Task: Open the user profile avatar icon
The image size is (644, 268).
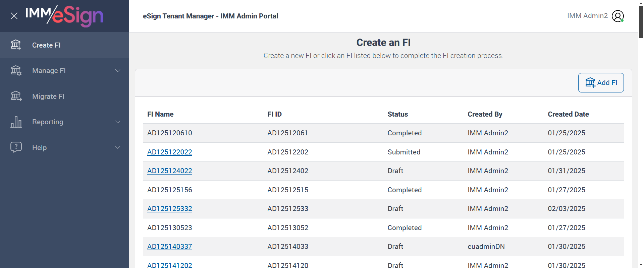Action: click(x=618, y=16)
